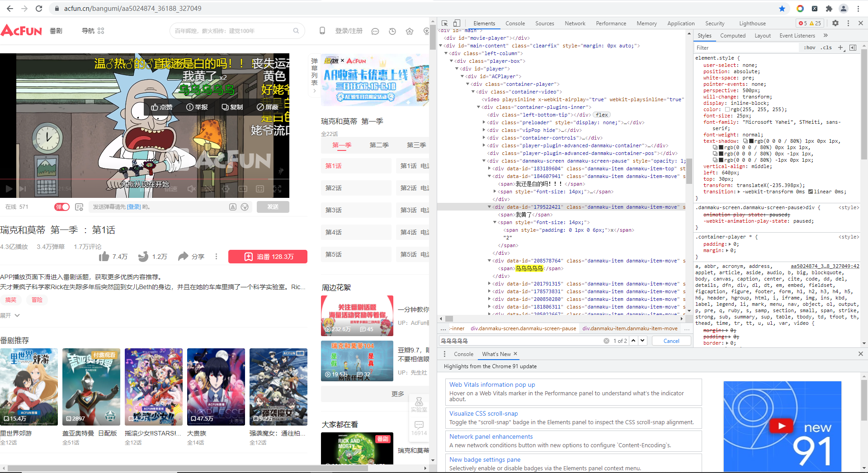Click the 追番 128.3万 follow button
The image size is (868, 473).
pos(268,257)
